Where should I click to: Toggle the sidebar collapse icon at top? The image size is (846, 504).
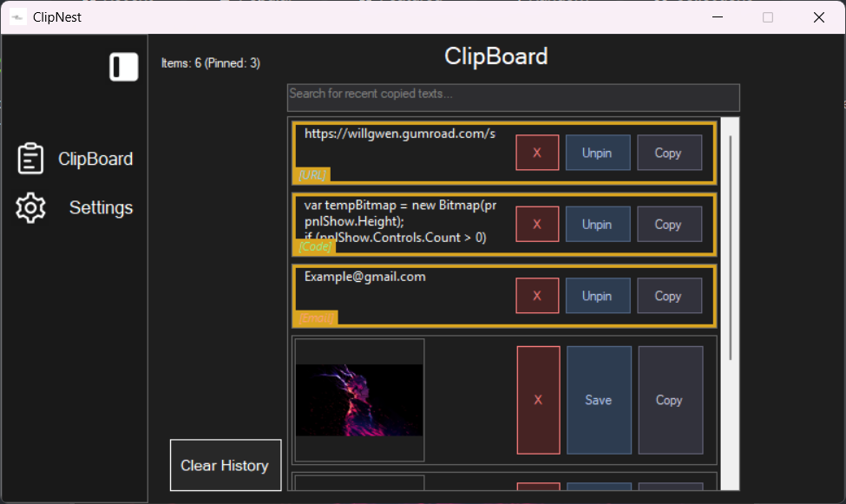pos(123,66)
